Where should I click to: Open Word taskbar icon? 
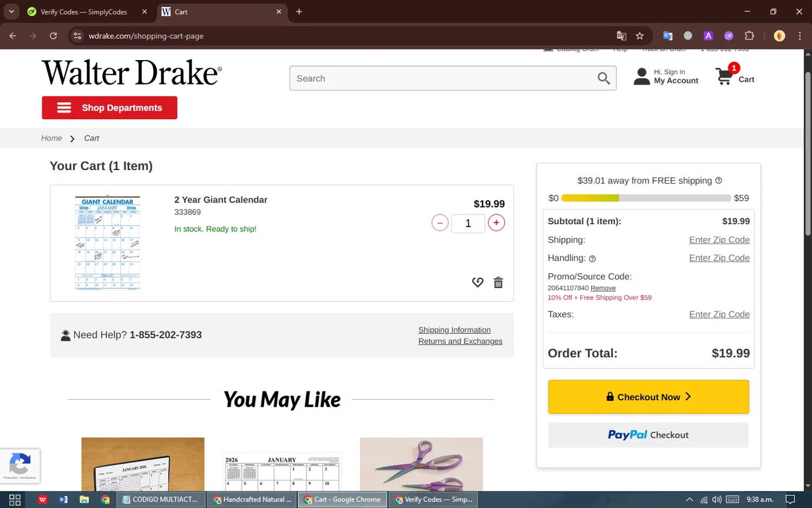click(x=63, y=500)
